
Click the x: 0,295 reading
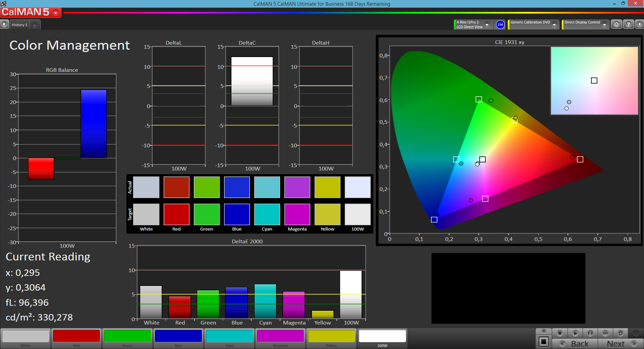[x=23, y=273]
